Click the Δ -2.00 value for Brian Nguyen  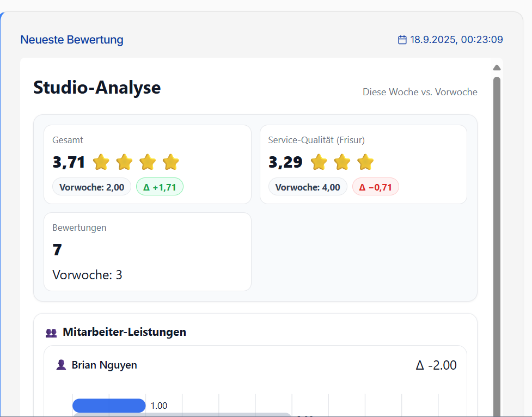pyautogui.click(x=436, y=365)
